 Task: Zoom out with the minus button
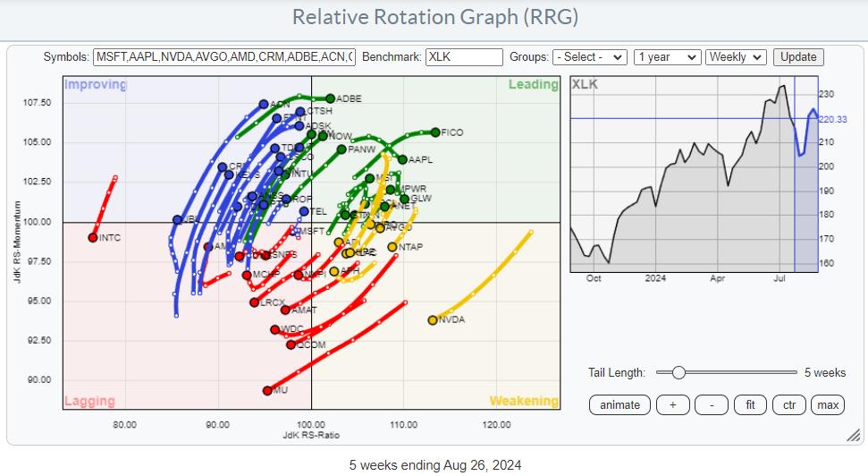pyautogui.click(x=711, y=404)
